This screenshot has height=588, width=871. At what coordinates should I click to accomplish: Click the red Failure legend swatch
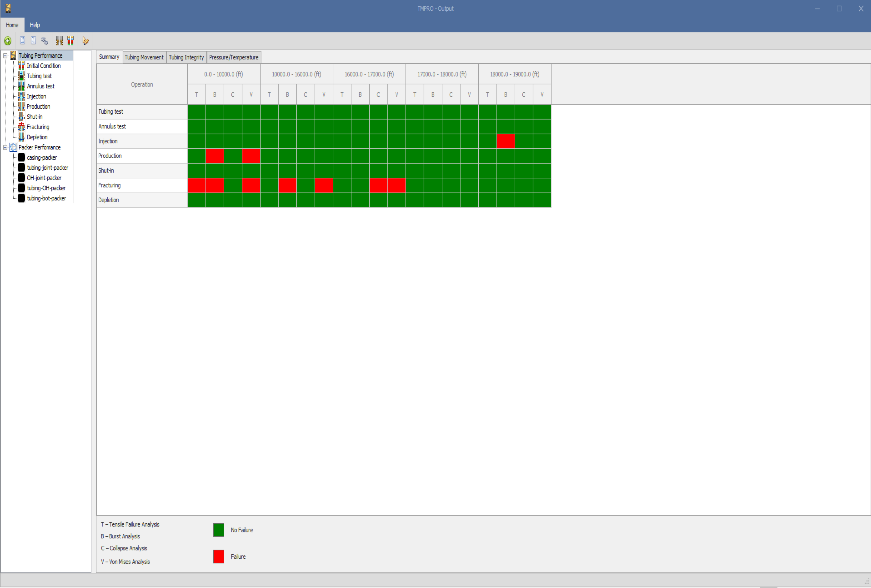click(219, 557)
